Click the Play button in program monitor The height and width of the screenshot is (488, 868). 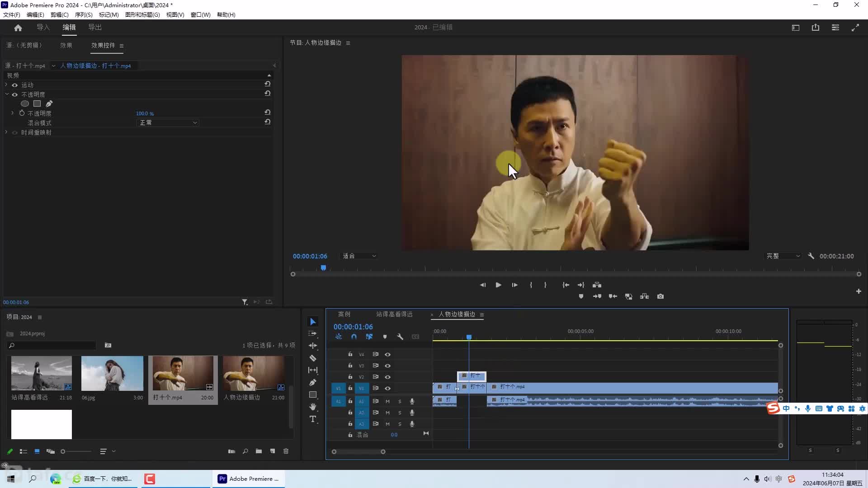498,285
